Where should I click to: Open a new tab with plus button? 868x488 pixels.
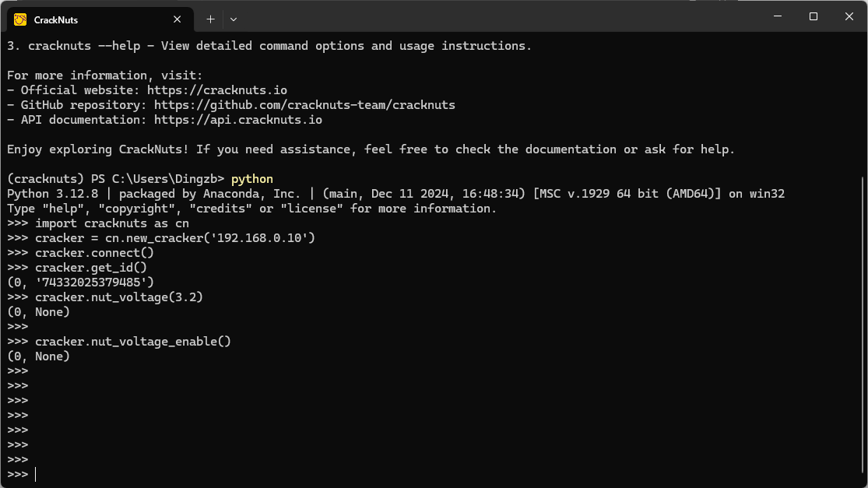[x=210, y=19]
